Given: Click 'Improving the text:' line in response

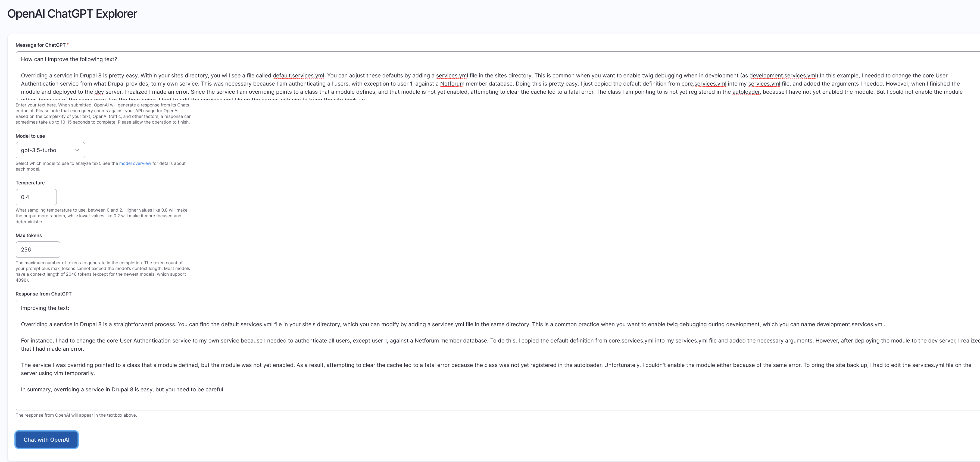Looking at the screenshot, I should point(45,308).
